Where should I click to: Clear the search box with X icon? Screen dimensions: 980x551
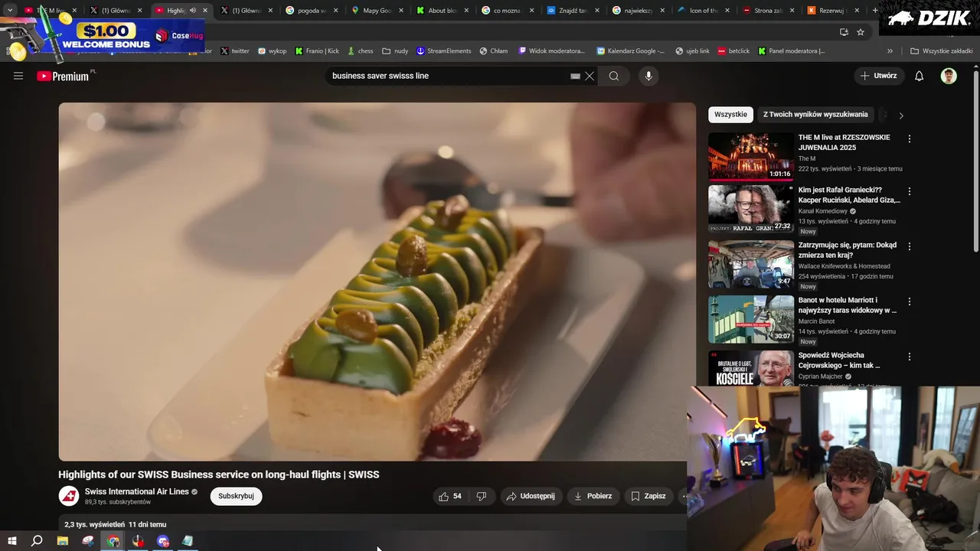(590, 76)
